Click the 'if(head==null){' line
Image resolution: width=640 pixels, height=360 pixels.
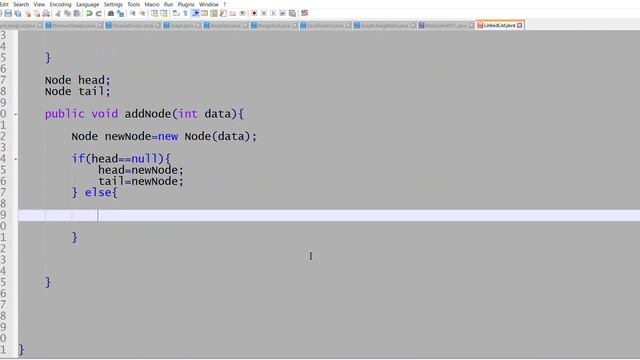(x=121, y=158)
